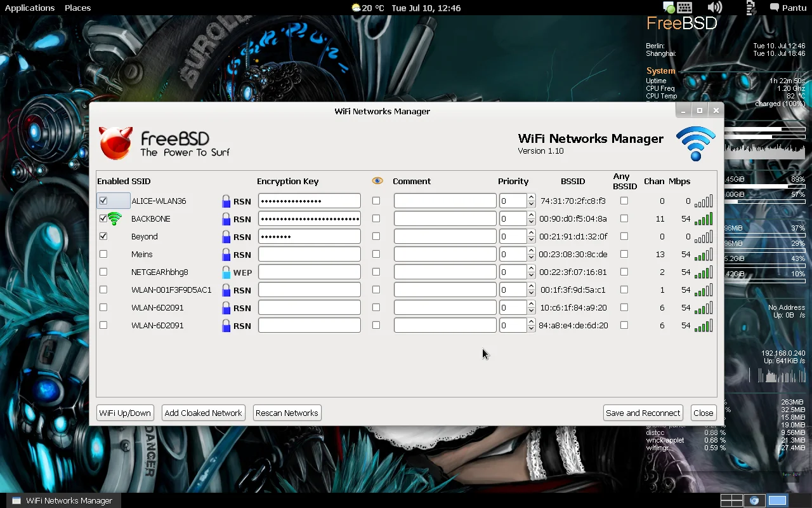Disable the ALICE-WLAN36 network checkbox

[103, 201]
